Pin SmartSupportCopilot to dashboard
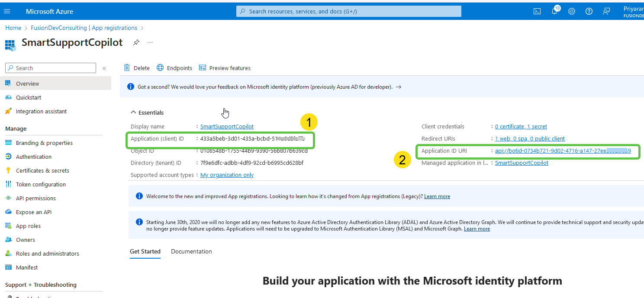Screen dimensions: 644x298 point(136,42)
